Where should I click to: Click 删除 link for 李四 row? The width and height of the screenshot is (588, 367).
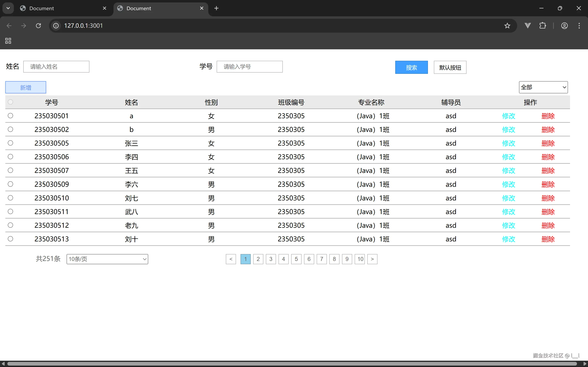click(x=548, y=157)
